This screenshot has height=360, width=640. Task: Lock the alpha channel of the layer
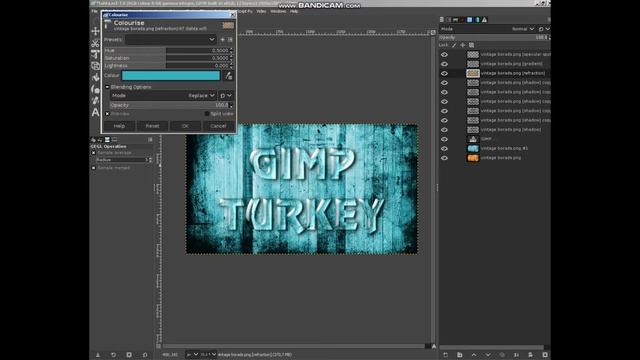pos(471,45)
